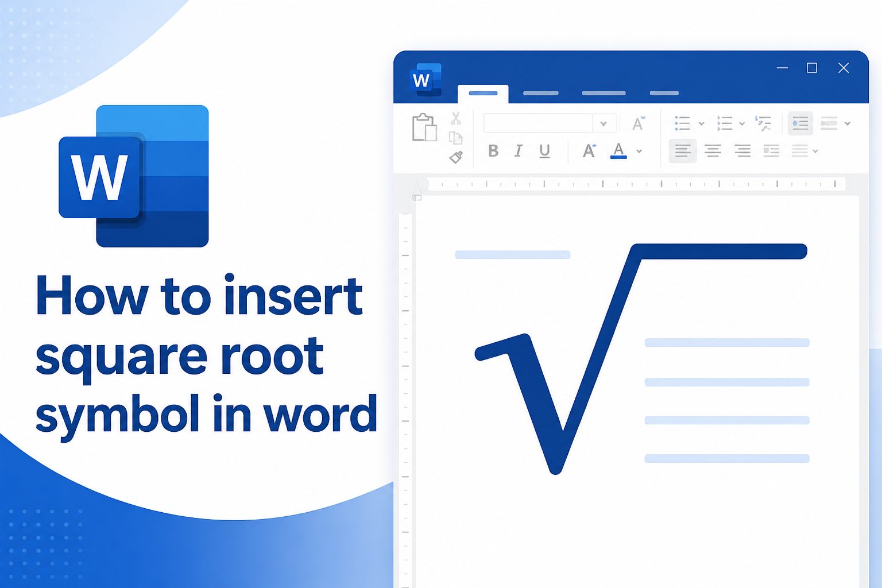This screenshot has width=882, height=588.
Task: Click the large Word logo on the left
Action: tap(134, 176)
